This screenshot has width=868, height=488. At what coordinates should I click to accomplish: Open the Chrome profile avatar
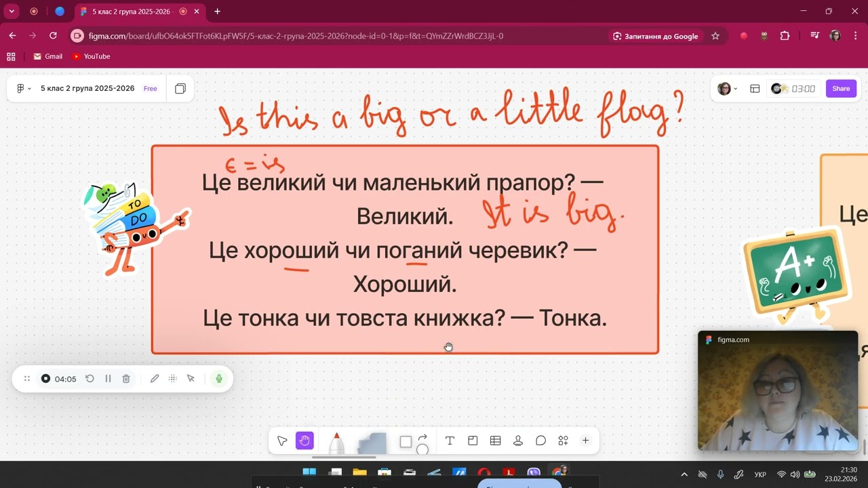(835, 36)
